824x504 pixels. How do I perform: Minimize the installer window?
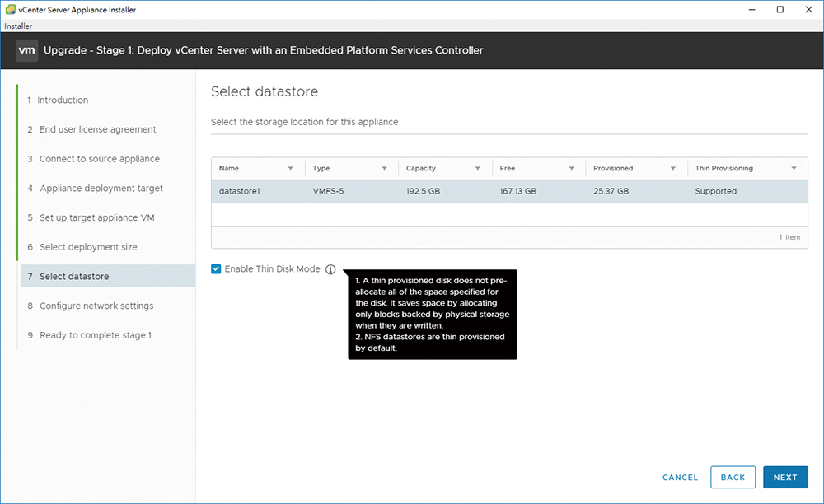point(752,9)
